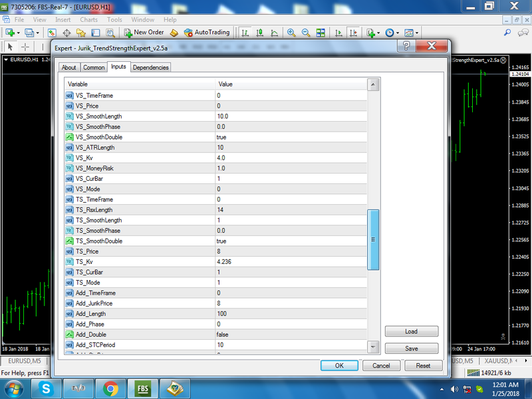Open the Templates toolbar icon
This screenshot has width=532, height=399.
tap(409, 33)
